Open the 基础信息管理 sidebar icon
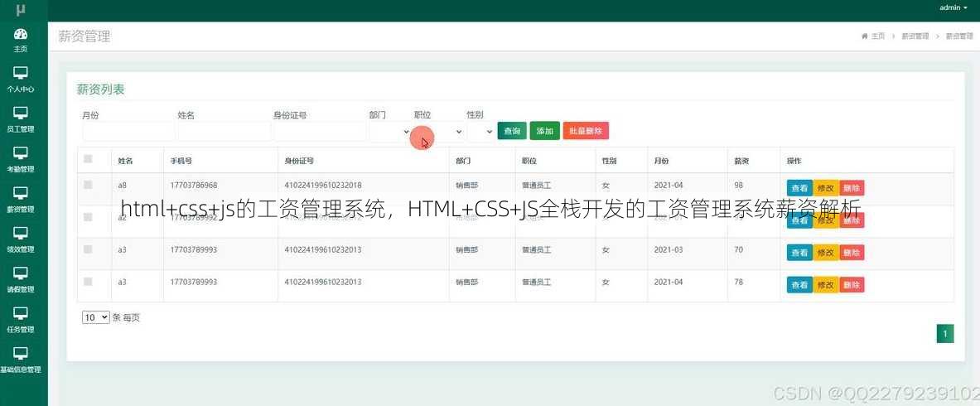The height and width of the screenshot is (406, 980). [x=21, y=354]
